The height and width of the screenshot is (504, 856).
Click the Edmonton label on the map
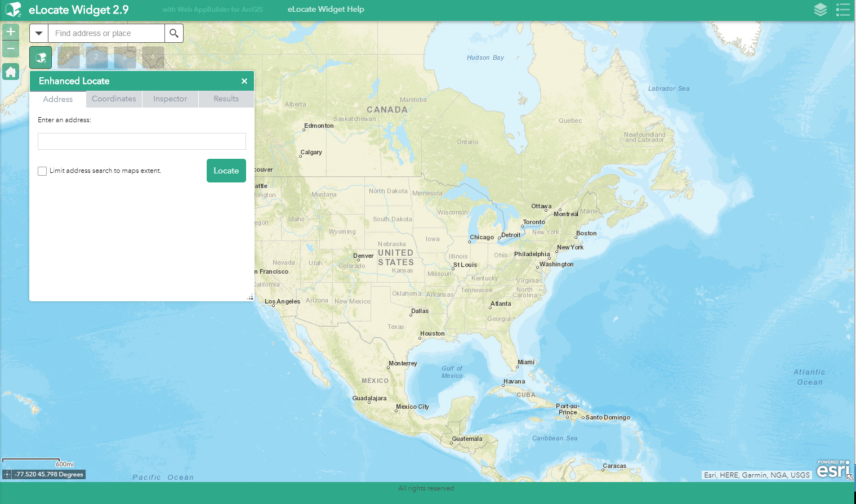319,126
